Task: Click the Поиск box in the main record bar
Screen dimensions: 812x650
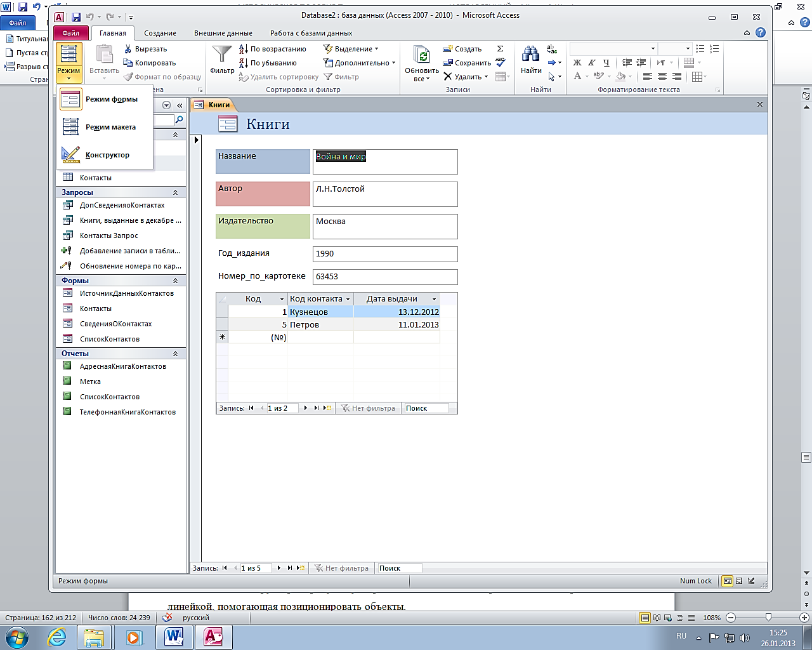Action: (x=400, y=568)
